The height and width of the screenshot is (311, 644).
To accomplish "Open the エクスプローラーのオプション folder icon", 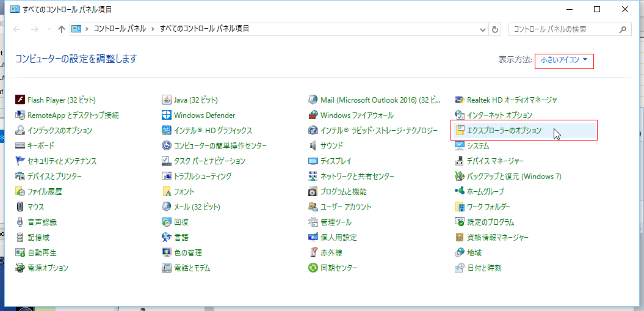I will (x=460, y=131).
